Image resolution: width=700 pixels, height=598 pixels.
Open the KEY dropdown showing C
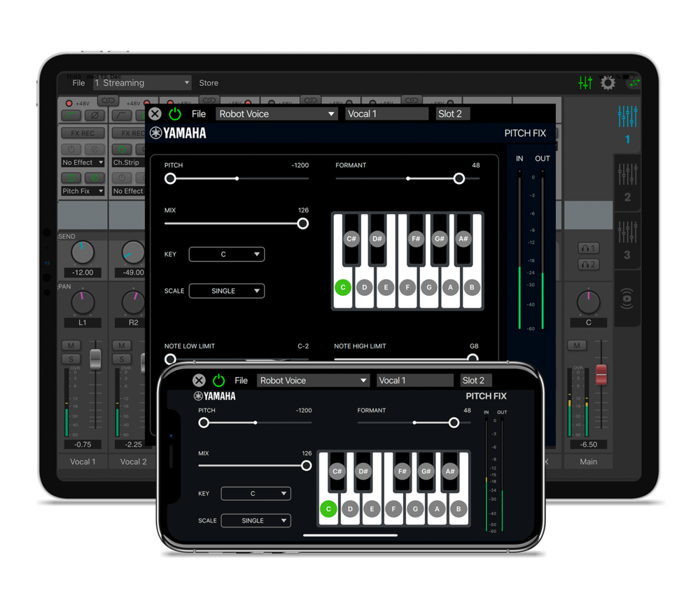point(226,254)
